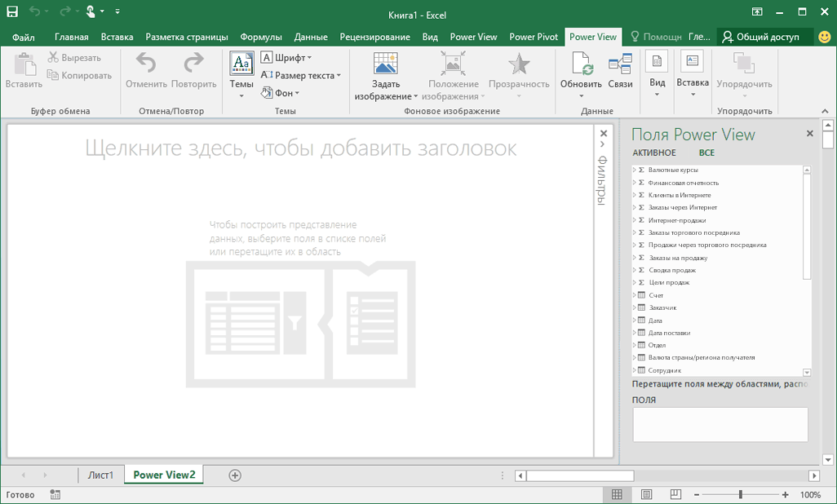This screenshot has width=837, height=504.
Task: Click the Redo (Повторить) arrow icon
Action: (x=193, y=63)
